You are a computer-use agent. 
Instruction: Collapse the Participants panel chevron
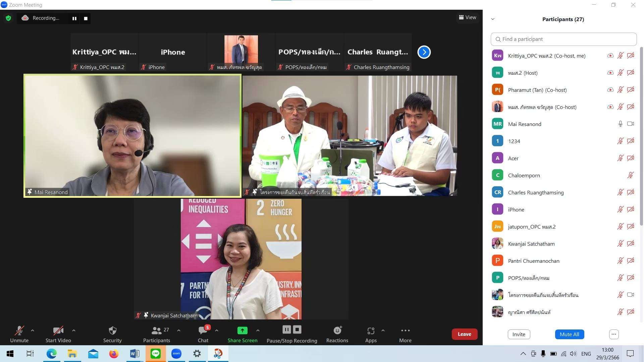(493, 19)
